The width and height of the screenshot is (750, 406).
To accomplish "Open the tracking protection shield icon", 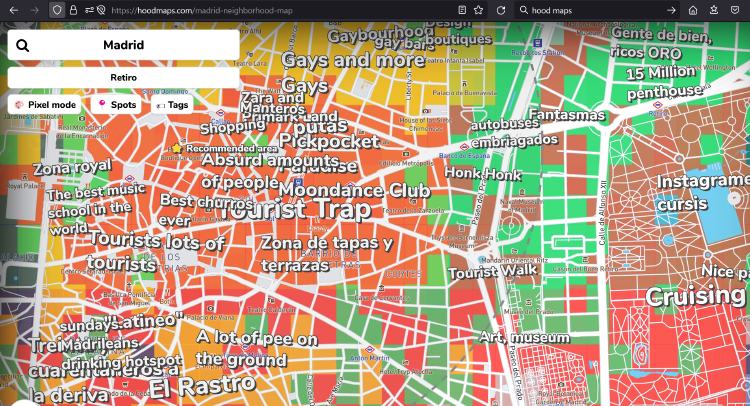I will (57, 9).
